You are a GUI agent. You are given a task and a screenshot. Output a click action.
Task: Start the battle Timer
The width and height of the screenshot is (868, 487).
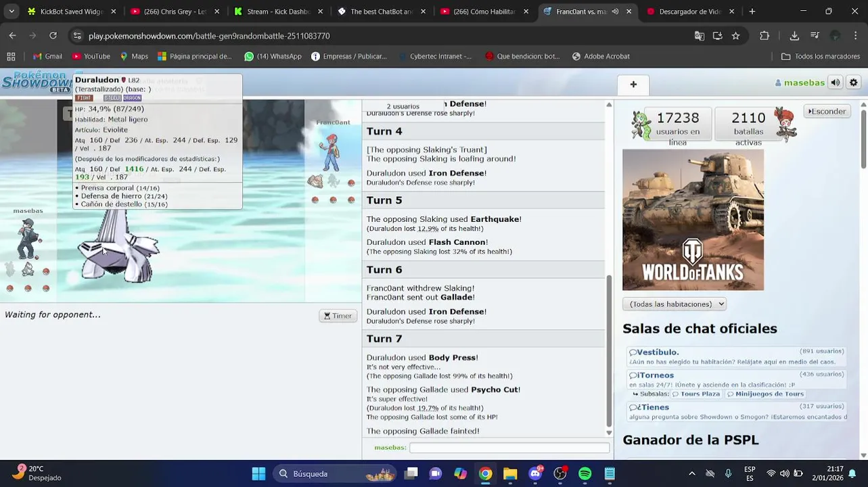(x=338, y=316)
